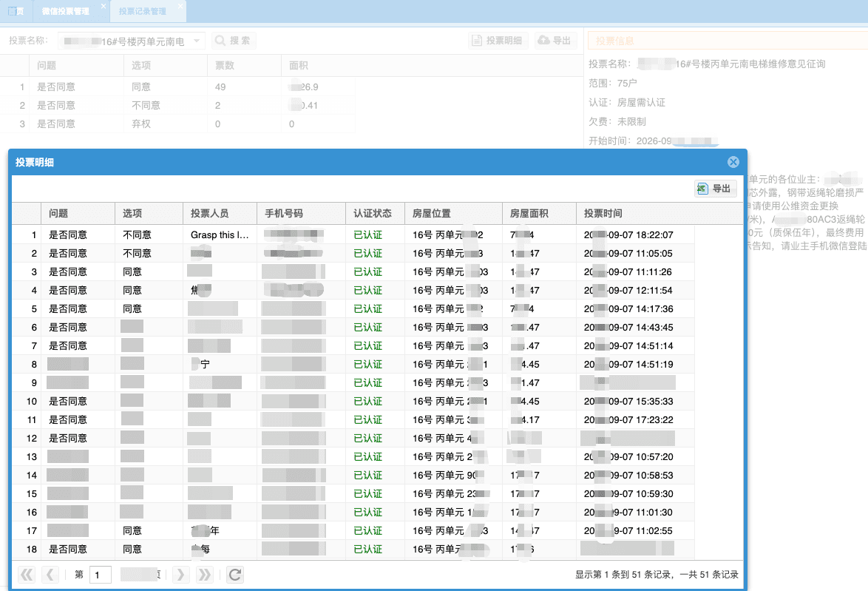Sort by 选项 column in dialog
The height and width of the screenshot is (591, 868).
(x=149, y=213)
